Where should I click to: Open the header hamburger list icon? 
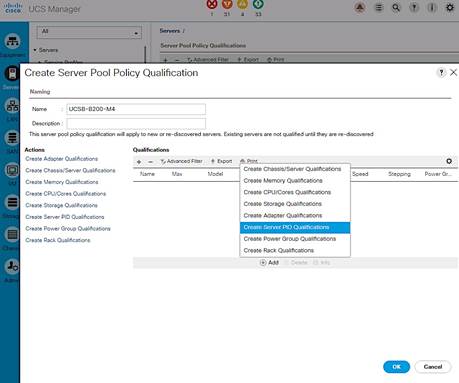tap(379, 8)
